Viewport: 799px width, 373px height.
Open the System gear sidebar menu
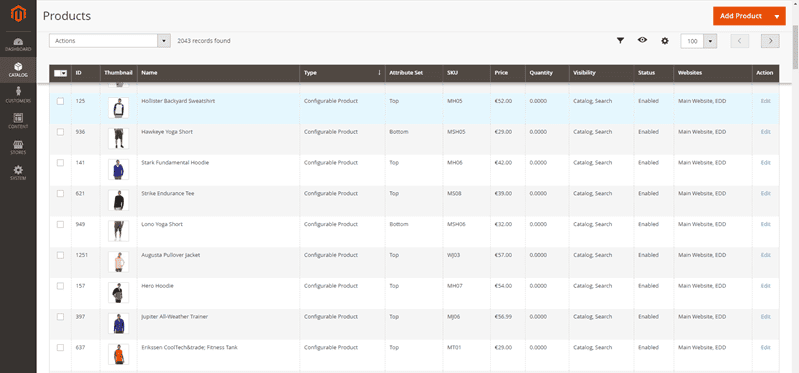[x=18, y=173]
